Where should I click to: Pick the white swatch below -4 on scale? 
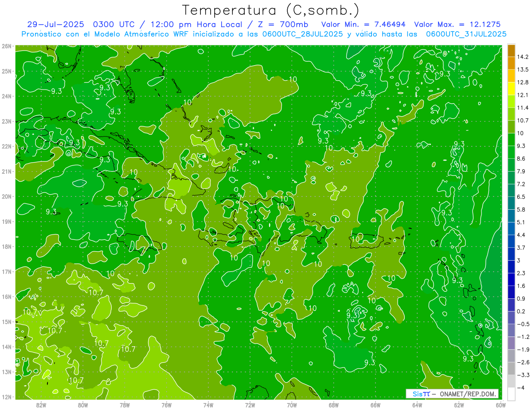(x=511, y=394)
